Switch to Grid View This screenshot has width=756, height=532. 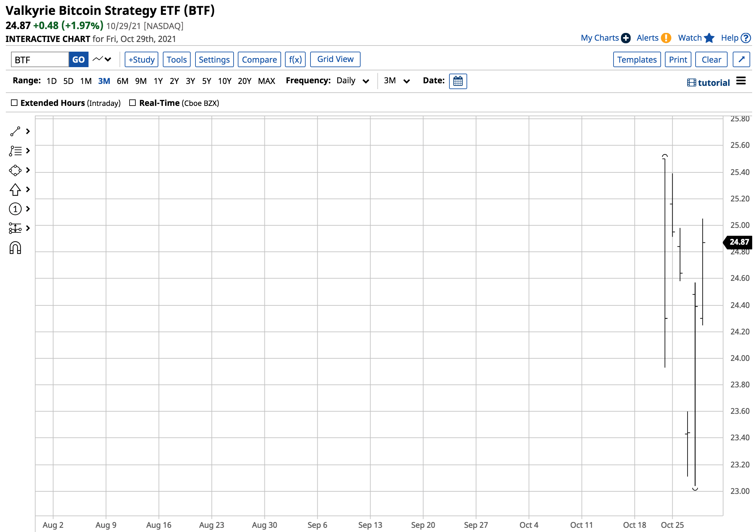click(x=335, y=59)
